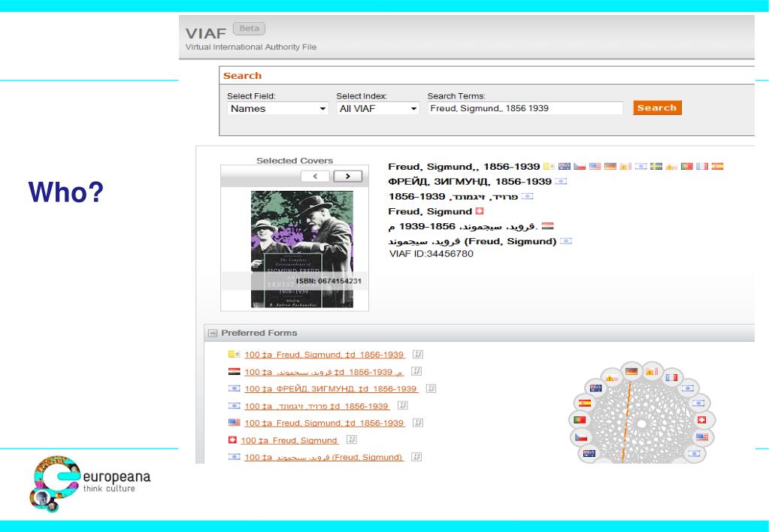
Task: Open the Select Index 'All VIAF' dropdown
Action: [x=377, y=108]
